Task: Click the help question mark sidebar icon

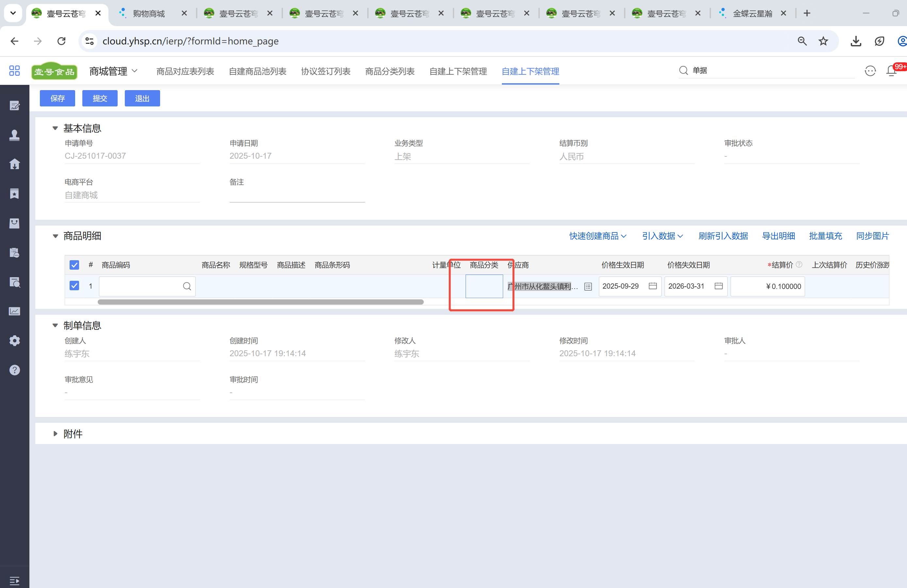Action: pyautogui.click(x=14, y=370)
